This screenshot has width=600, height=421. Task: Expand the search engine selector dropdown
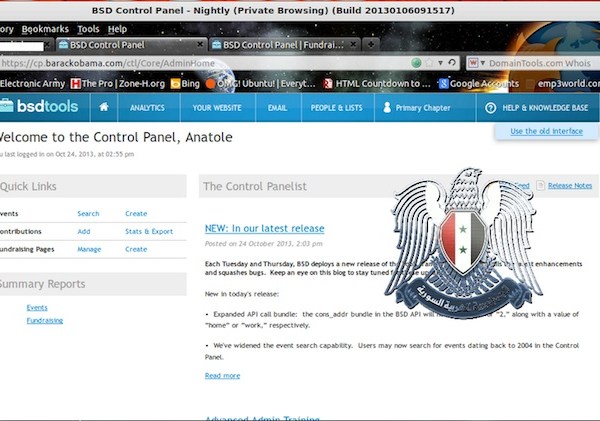pyautogui.click(x=484, y=63)
